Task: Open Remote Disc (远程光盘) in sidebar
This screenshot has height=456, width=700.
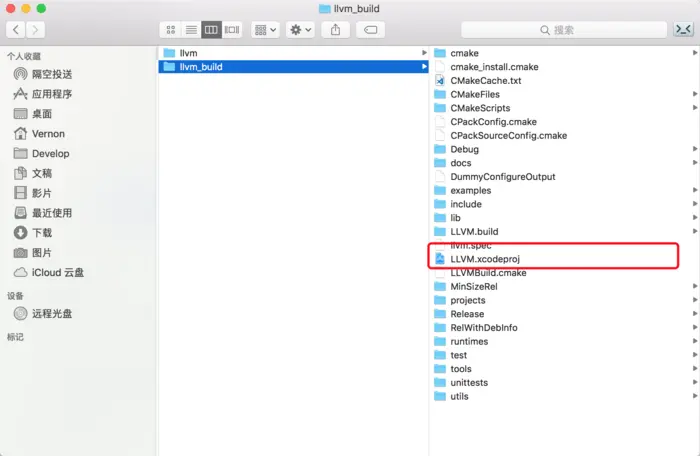Action: (x=43, y=314)
